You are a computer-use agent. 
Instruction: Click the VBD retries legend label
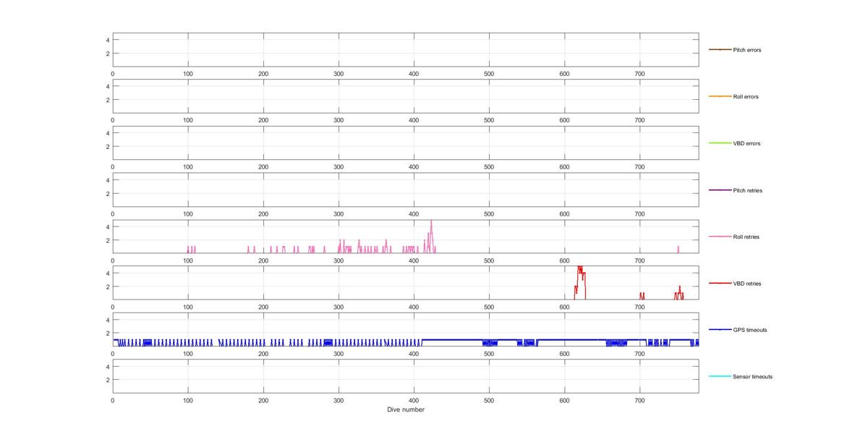tap(746, 284)
